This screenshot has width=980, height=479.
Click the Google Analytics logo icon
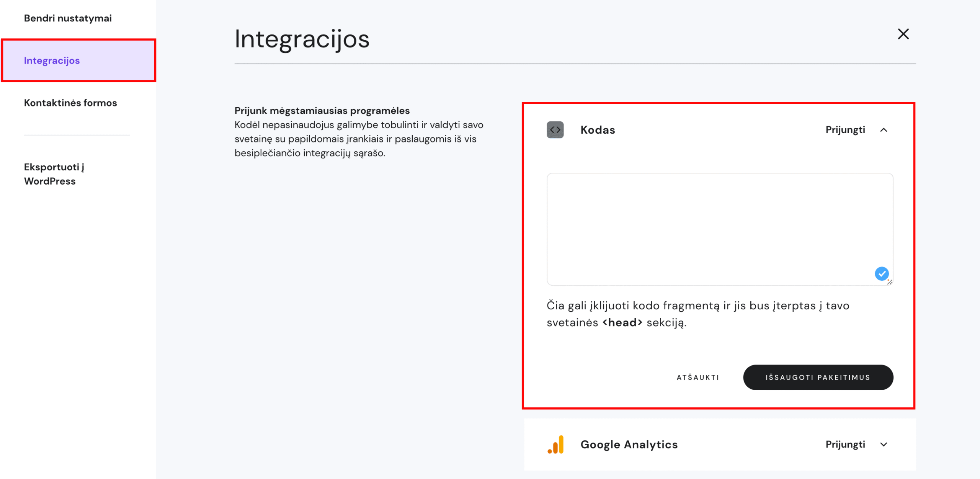[555, 444]
